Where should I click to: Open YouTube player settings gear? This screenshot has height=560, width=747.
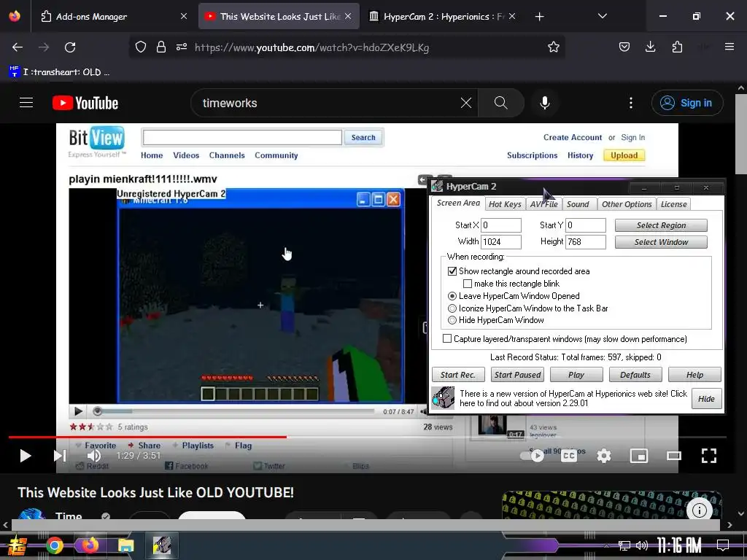tap(604, 456)
